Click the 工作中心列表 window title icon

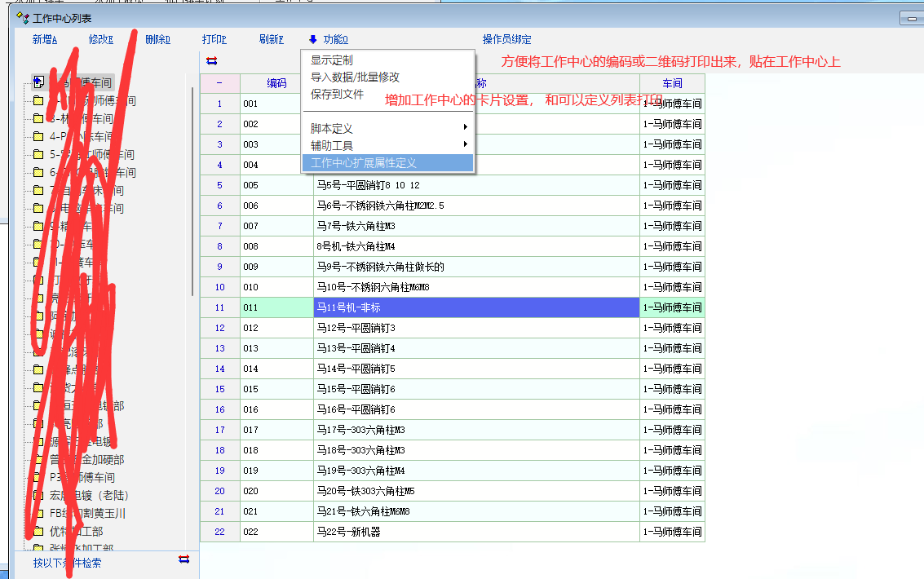click(x=23, y=17)
